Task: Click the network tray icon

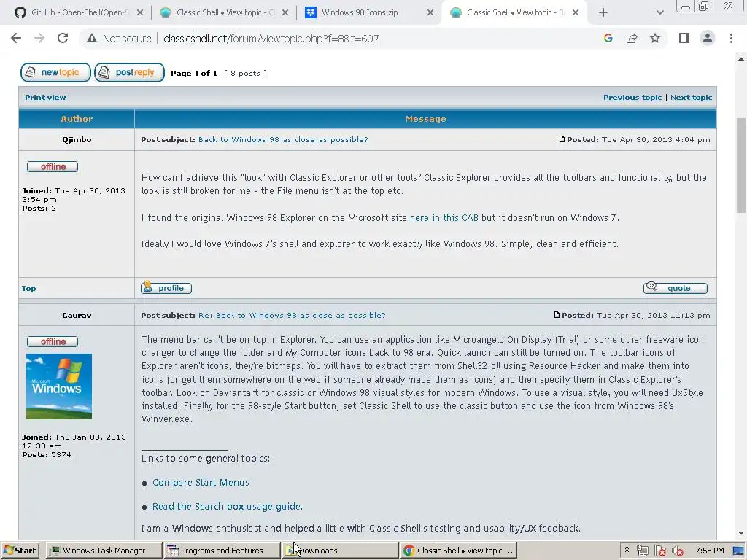Action: 642,551
